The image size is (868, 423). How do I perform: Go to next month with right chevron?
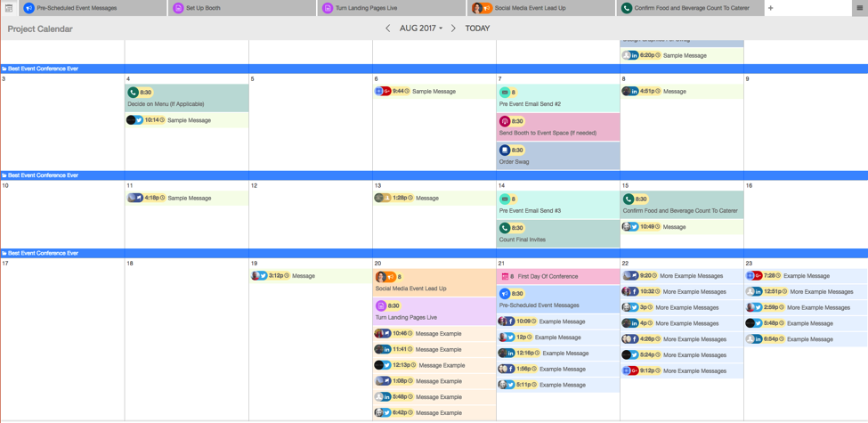(x=453, y=28)
